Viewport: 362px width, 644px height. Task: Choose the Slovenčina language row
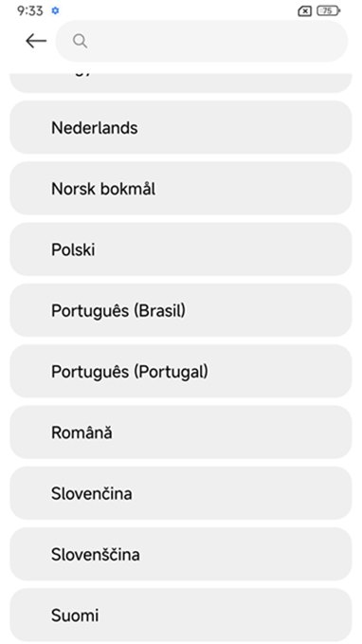click(181, 493)
